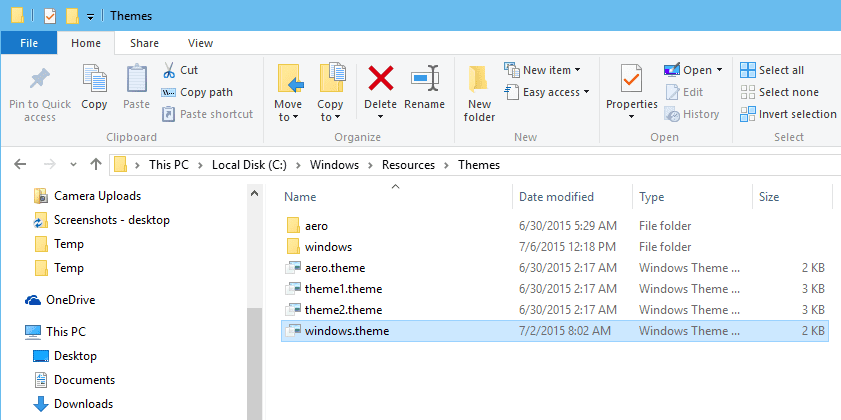841x420 pixels.
Task: Click Select all in the ribbon
Action: [x=772, y=70]
